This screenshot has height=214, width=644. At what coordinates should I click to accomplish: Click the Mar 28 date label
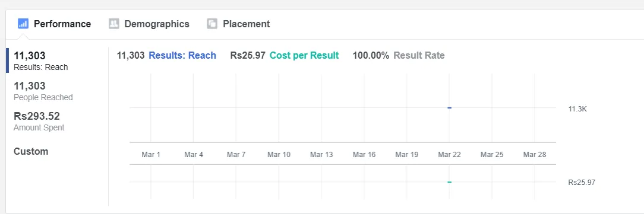[x=535, y=155]
